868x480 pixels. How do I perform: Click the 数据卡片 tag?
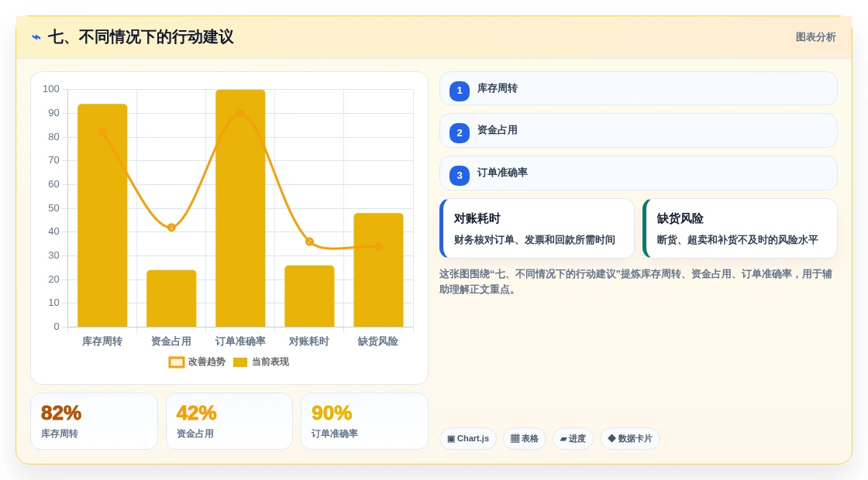point(630,438)
